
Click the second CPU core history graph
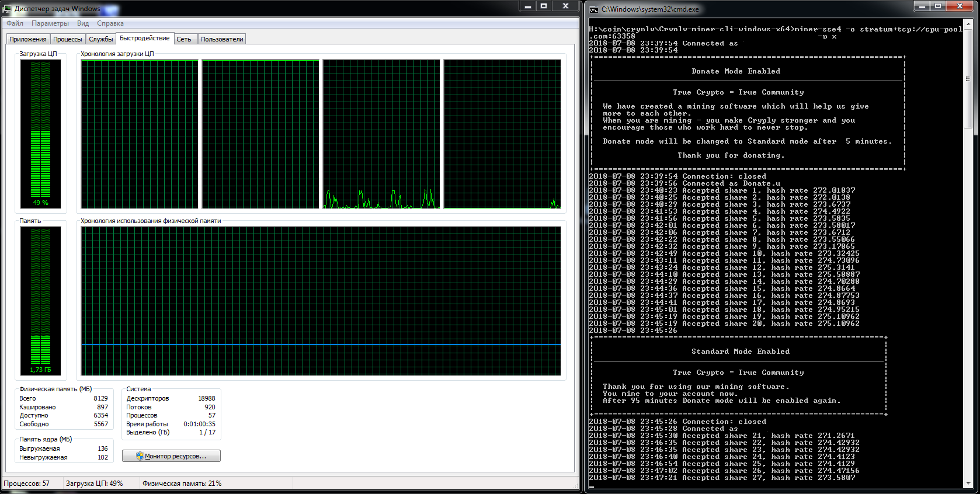(x=260, y=134)
